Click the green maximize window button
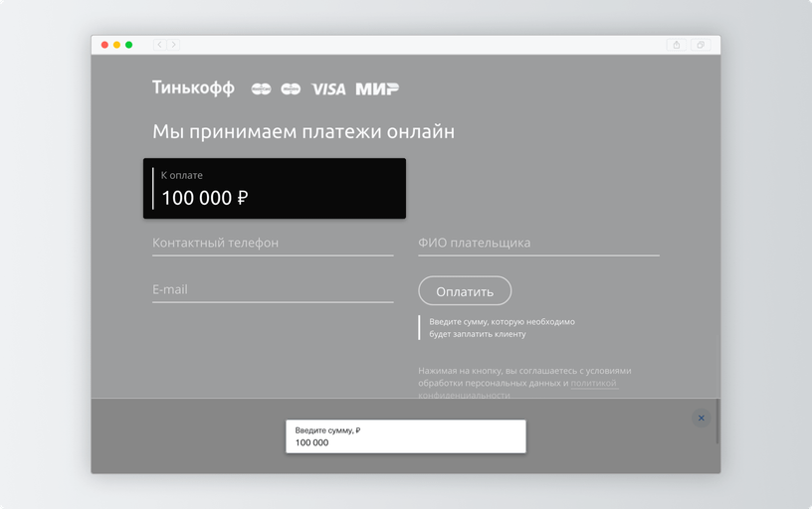 click(x=129, y=45)
